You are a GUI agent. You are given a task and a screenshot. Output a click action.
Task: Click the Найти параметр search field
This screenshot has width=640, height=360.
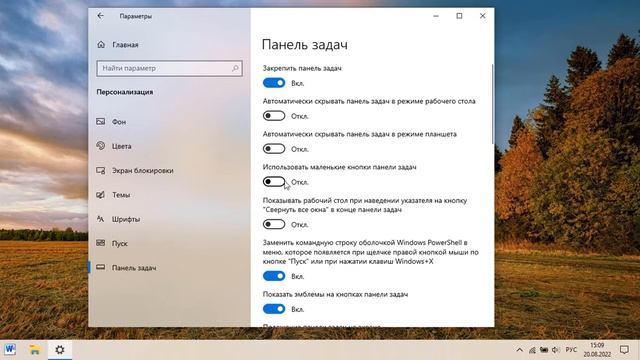[x=169, y=68]
